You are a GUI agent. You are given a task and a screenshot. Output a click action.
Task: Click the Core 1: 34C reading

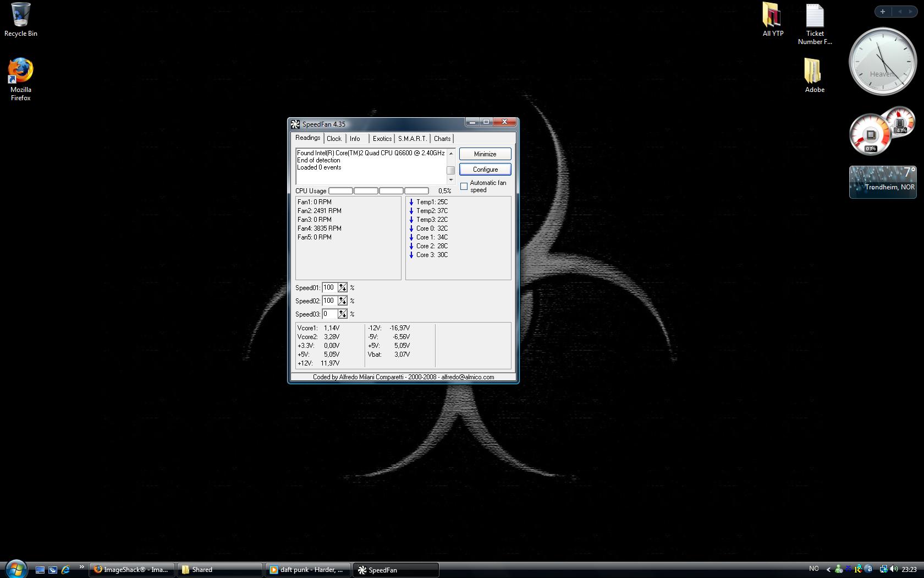432,237
